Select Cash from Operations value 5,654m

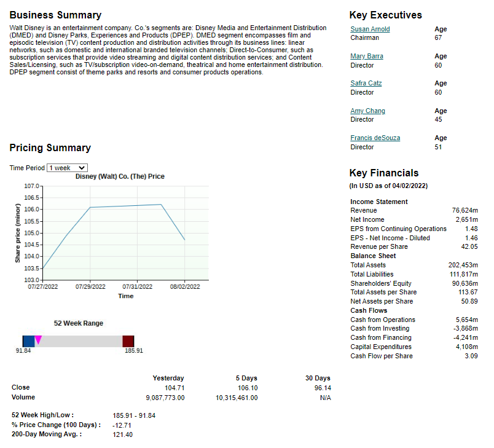coord(466,320)
